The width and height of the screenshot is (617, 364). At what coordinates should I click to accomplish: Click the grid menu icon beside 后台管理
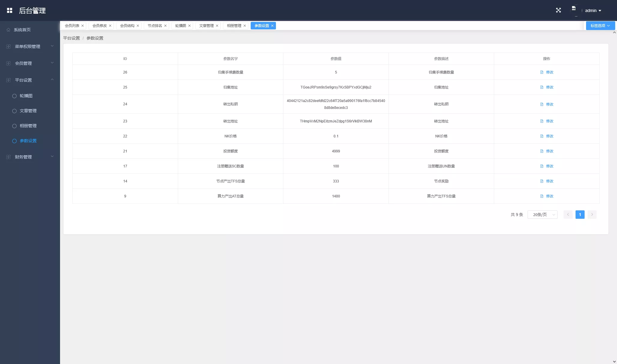pos(10,11)
